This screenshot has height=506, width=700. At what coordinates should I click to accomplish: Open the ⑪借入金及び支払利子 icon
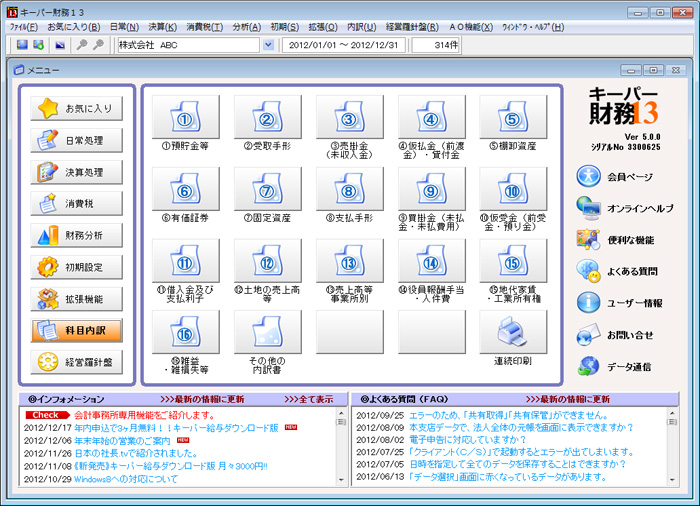[x=186, y=260]
